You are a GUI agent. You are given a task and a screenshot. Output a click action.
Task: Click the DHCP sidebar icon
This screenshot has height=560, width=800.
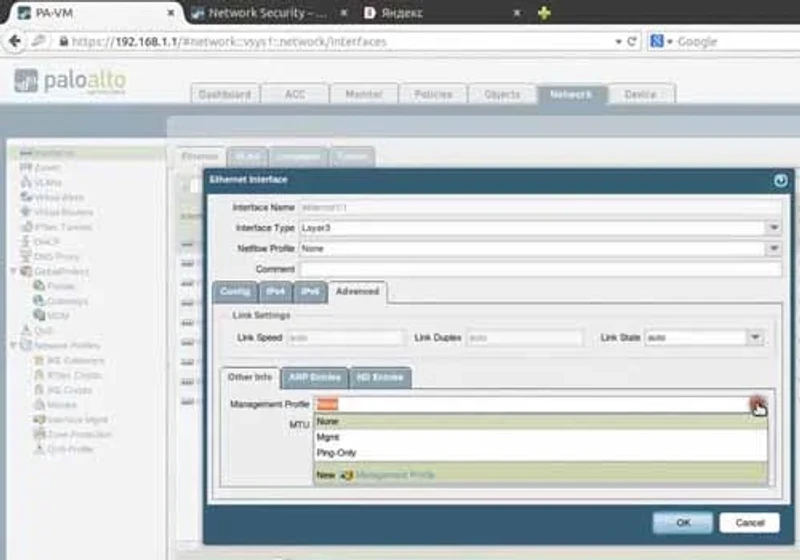26,241
